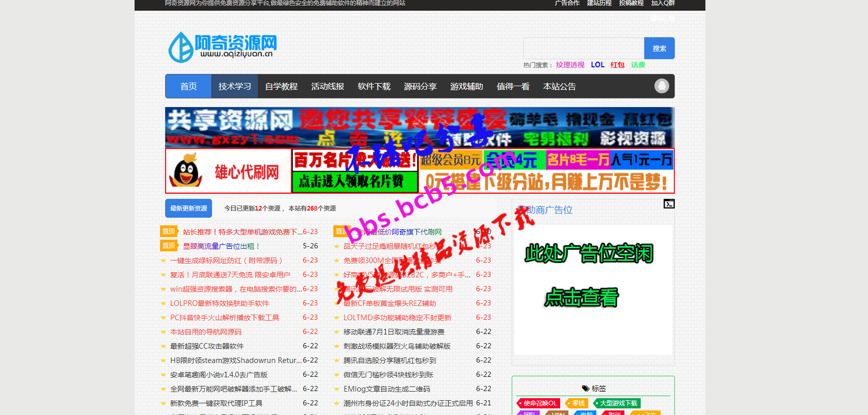This screenshot has height=415, width=868.
Task: Click the 搜索 search button
Action: (660, 48)
